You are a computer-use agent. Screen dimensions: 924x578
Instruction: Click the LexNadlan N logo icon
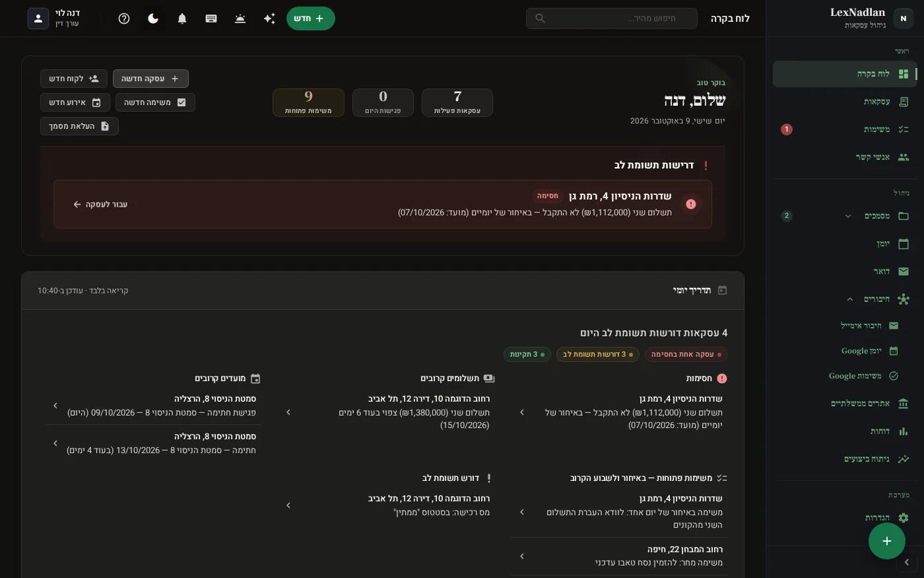click(904, 18)
